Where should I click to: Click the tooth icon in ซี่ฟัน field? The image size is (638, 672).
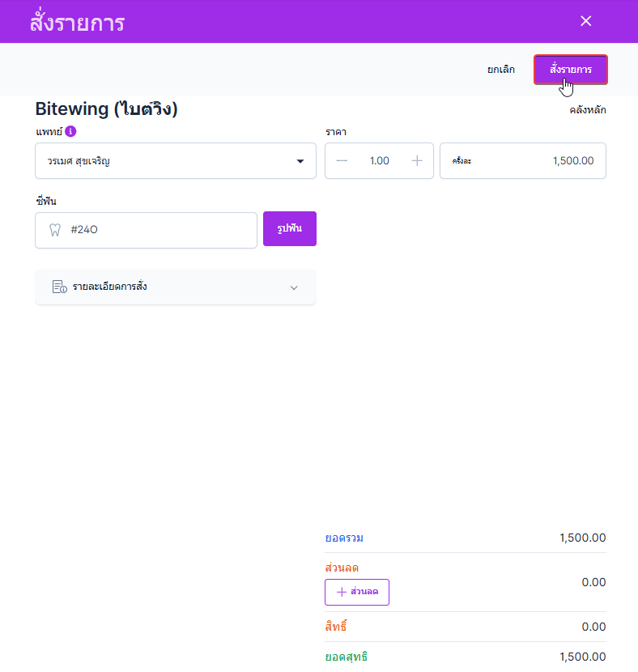pos(55,230)
